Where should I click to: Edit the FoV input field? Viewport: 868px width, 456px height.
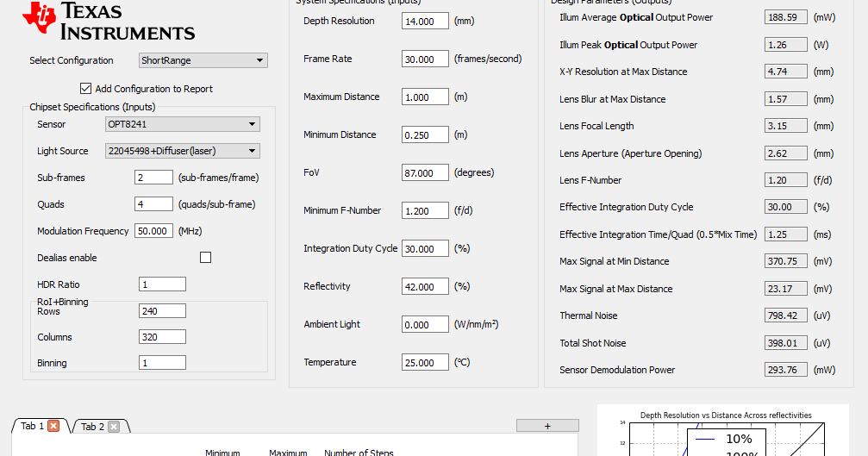(x=425, y=172)
